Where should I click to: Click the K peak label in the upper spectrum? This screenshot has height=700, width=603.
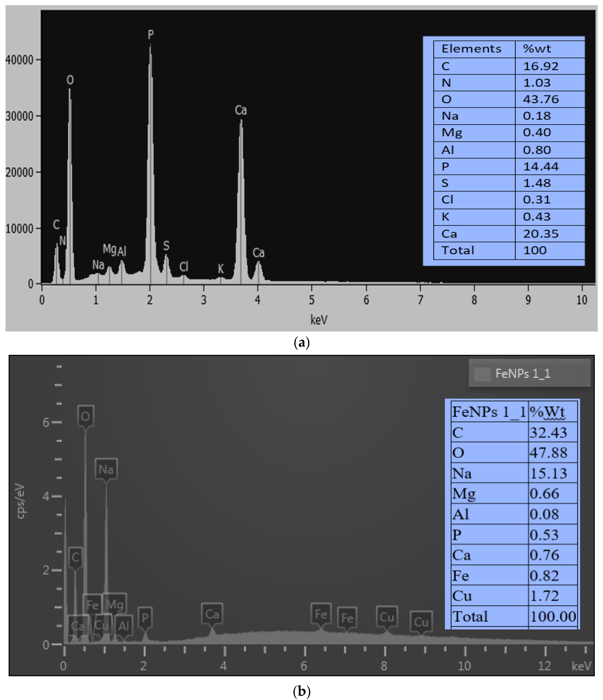[x=221, y=269]
